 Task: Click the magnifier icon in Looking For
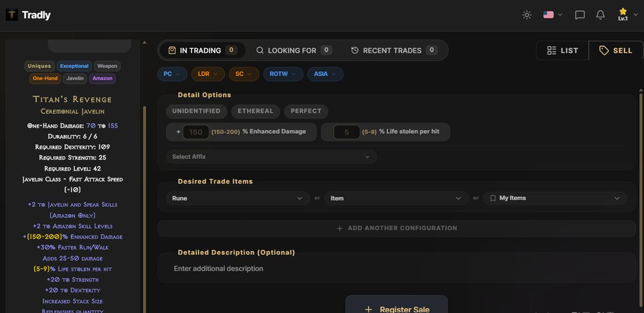[x=260, y=50]
